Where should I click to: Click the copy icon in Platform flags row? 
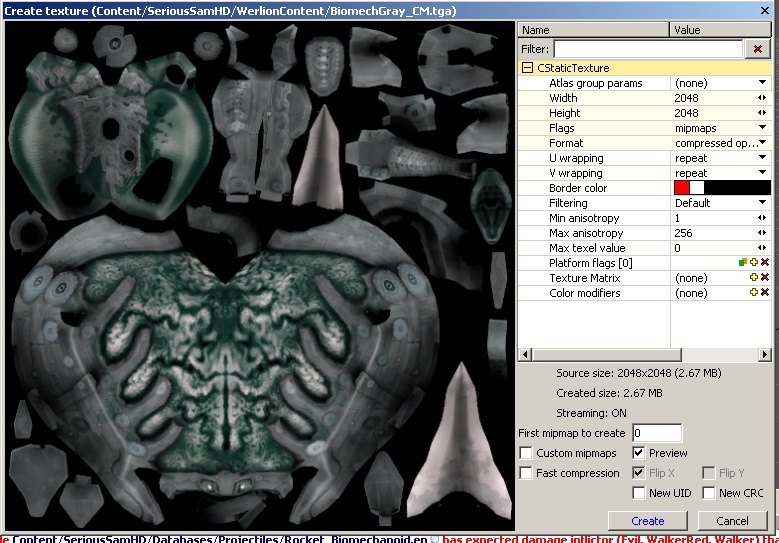coord(743,262)
